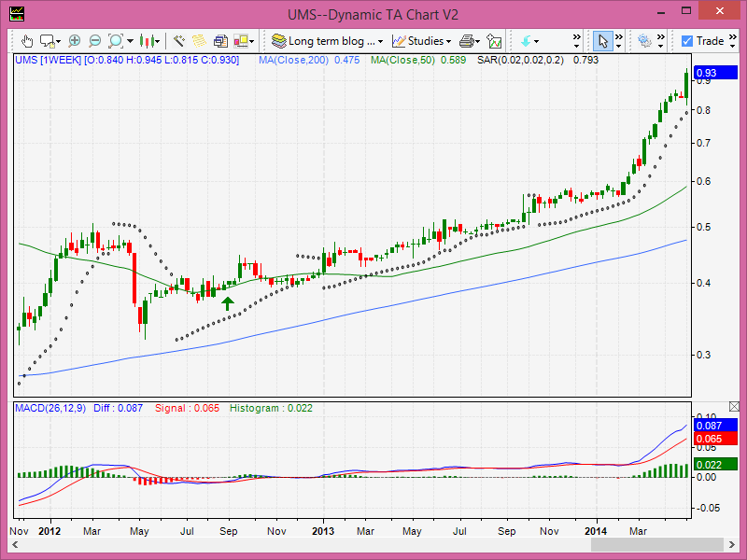
Task: Select the cursor pointer tool
Action: (x=603, y=41)
